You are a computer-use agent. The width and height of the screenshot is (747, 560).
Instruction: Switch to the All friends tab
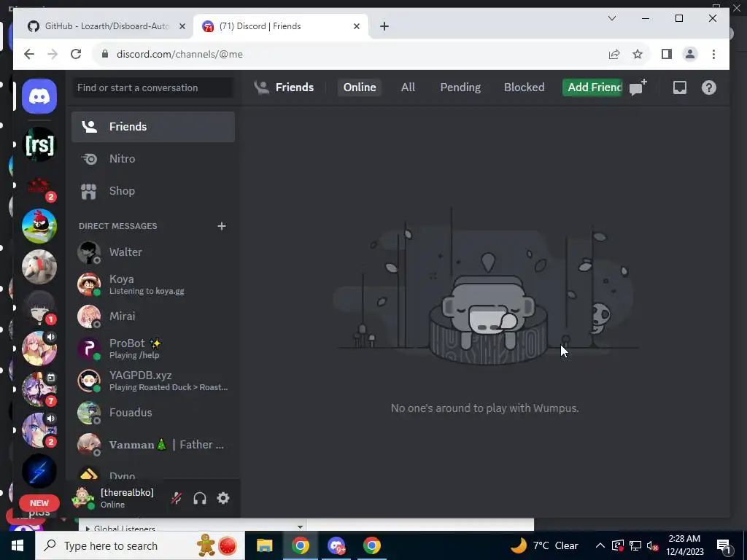coord(408,87)
